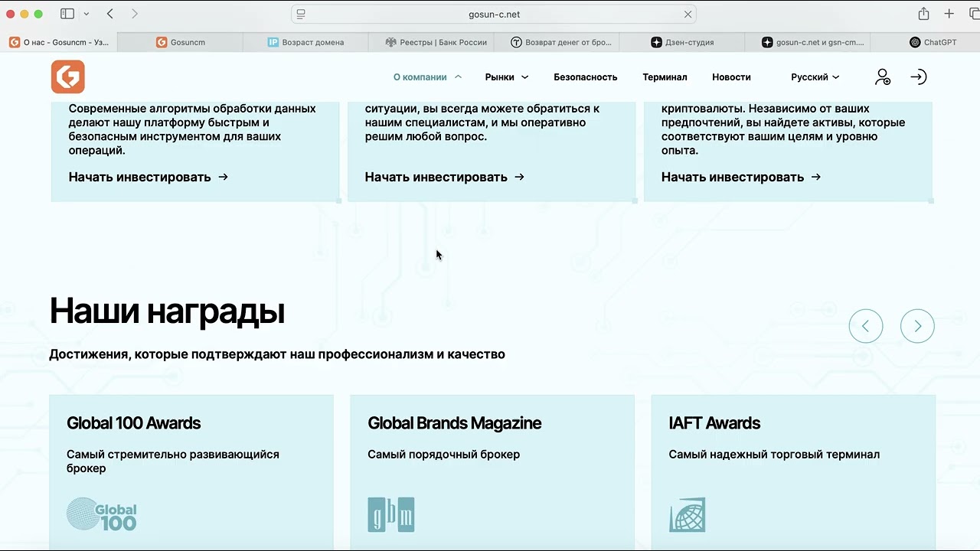Switch to the Дзен-студия tab
This screenshot has width=980, height=551.
(x=682, y=42)
